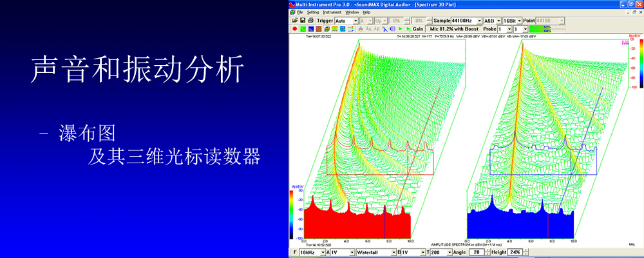Click the green play icon beside Gain

coord(409,29)
